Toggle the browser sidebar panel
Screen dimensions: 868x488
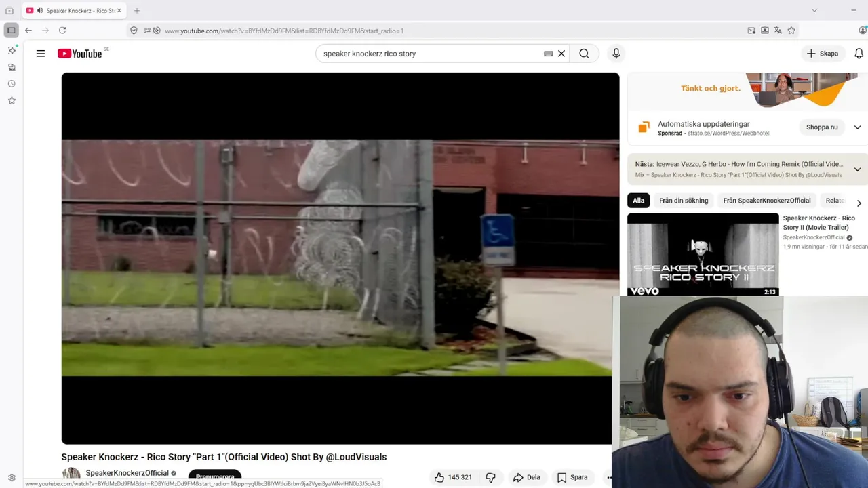pos(12,30)
